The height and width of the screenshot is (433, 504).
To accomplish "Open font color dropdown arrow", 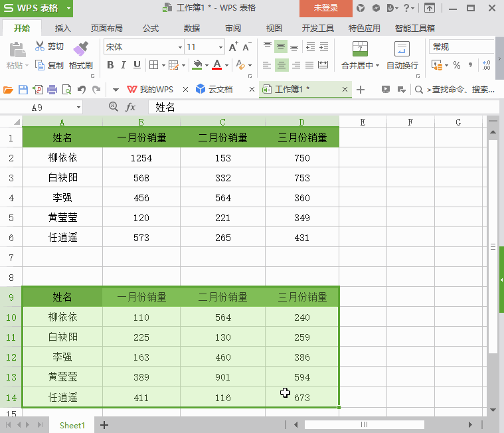I will tap(226, 65).
